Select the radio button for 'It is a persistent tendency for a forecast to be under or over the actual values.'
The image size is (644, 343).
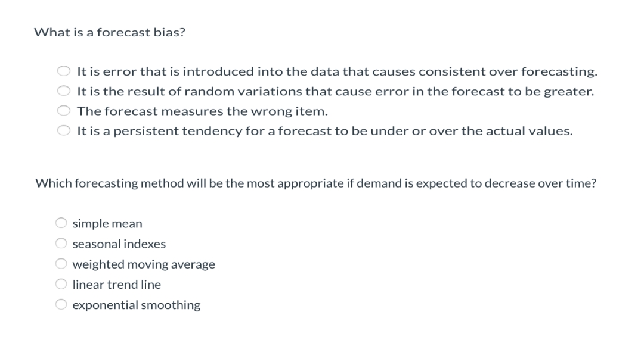(64, 130)
